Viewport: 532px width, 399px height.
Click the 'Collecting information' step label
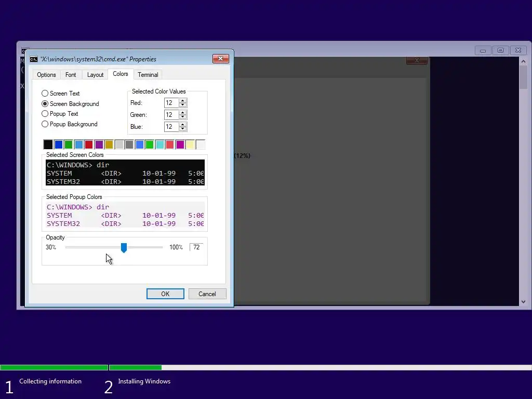[50, 381]
